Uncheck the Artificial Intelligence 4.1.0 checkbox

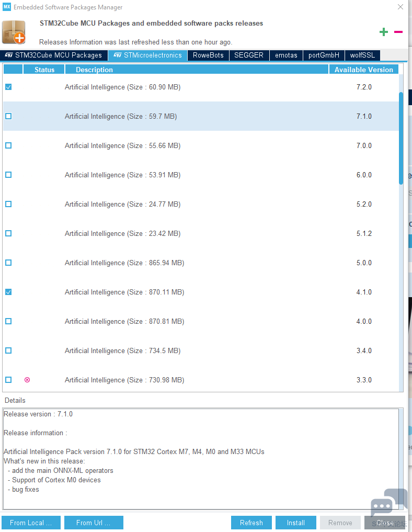[8, 292]
